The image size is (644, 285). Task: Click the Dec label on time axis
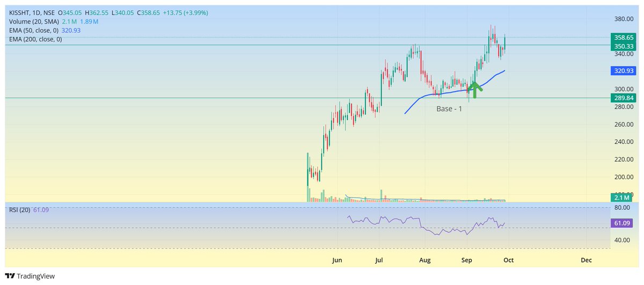(x=586, y=260)
